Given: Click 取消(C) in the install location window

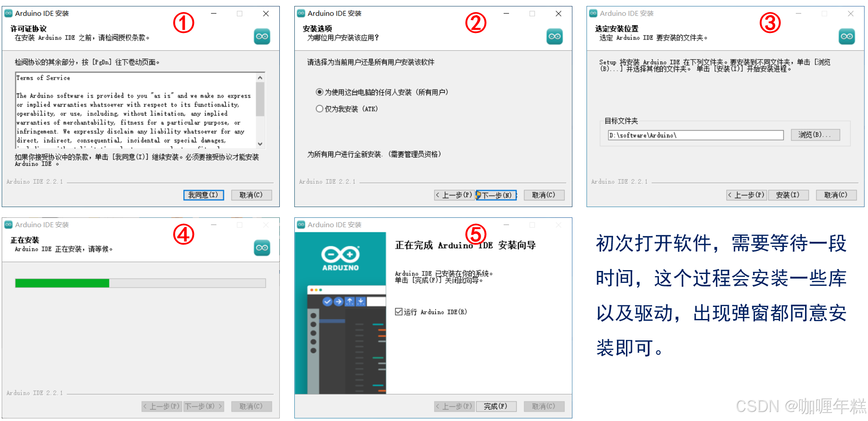Looking at the screenshot, I should pyautogui.click(x=836, y=195).
